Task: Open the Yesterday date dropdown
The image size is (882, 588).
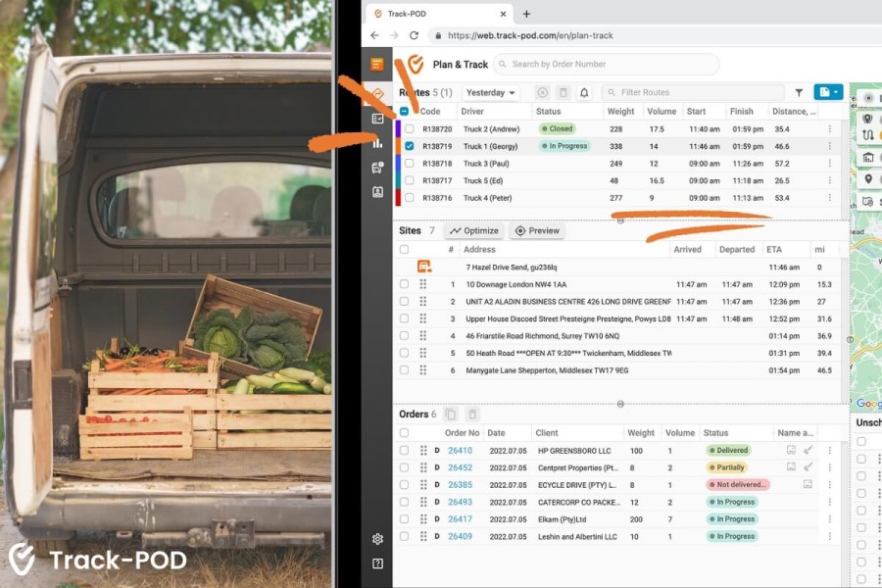Action: 489,92
